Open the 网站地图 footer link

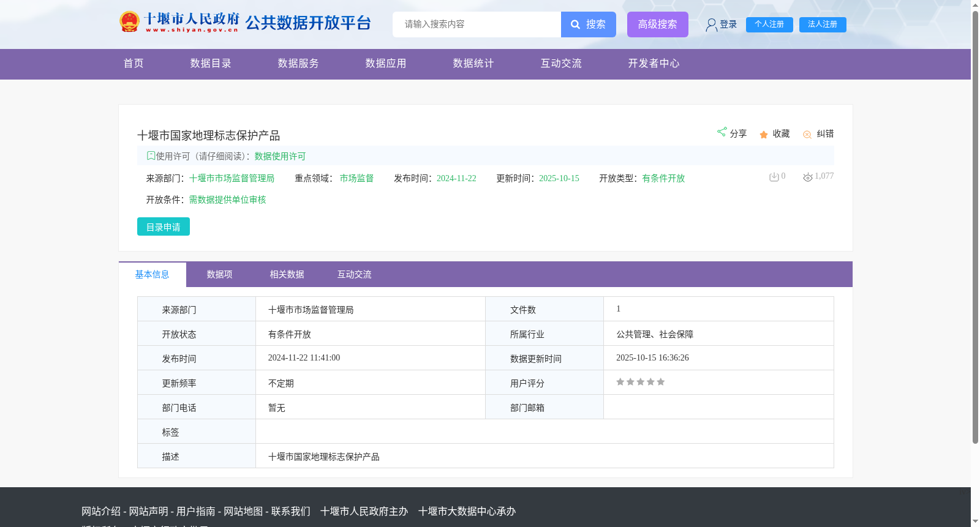(243, 511)
